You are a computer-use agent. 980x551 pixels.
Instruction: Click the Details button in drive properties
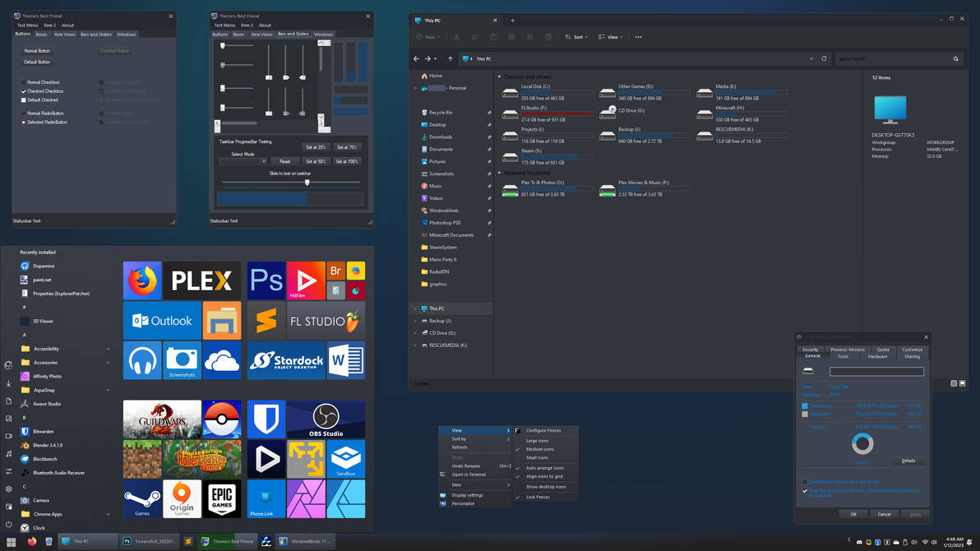908,461
